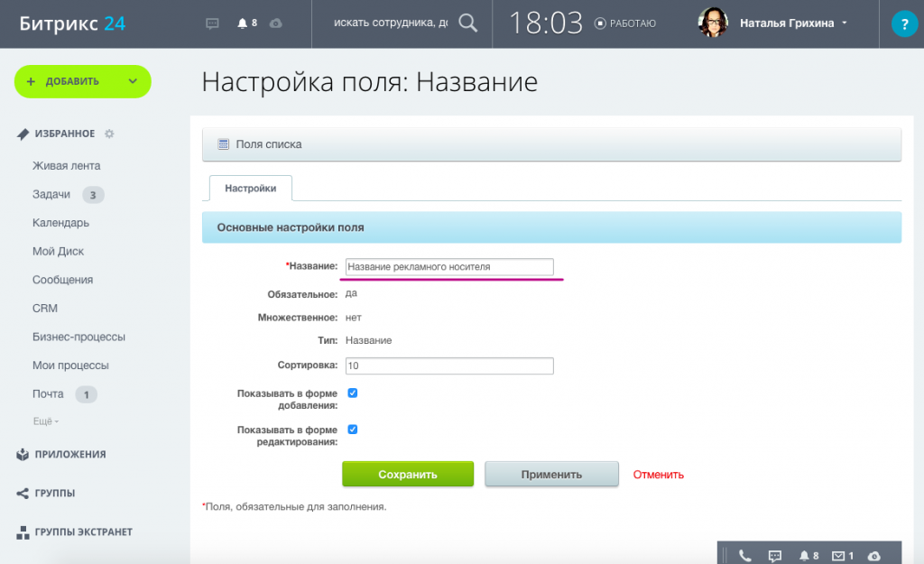Click the Название input field

449,267
